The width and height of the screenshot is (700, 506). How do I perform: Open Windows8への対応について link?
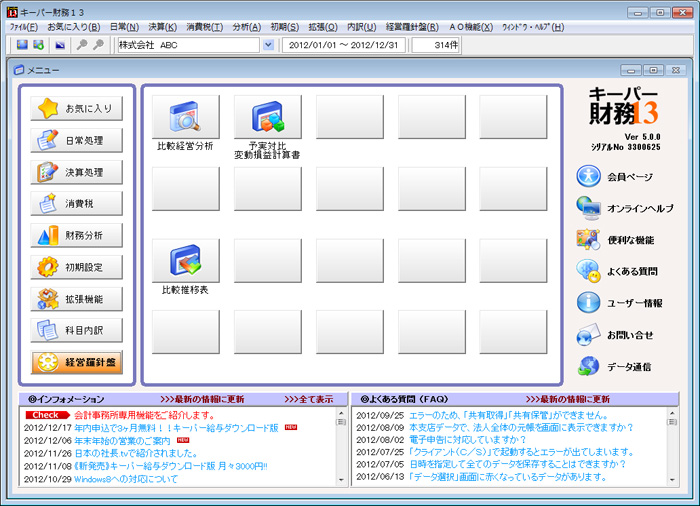click(126, 479)
